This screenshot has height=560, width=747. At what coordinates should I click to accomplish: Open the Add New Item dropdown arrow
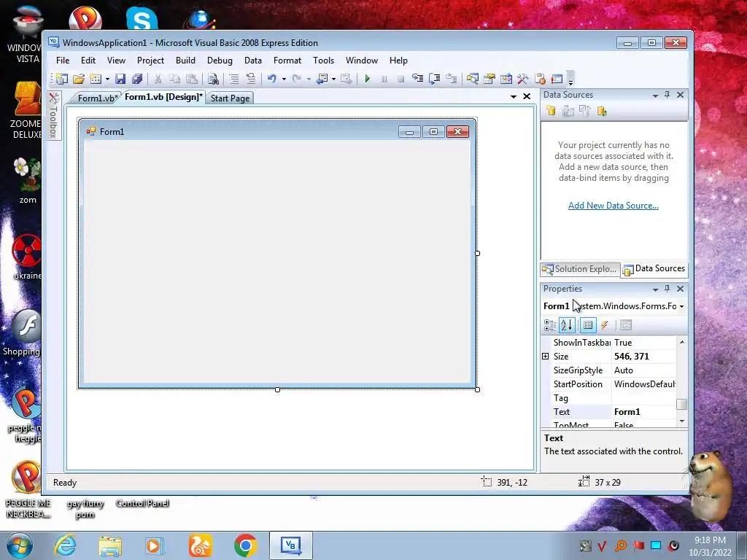(x=107, y=79)
